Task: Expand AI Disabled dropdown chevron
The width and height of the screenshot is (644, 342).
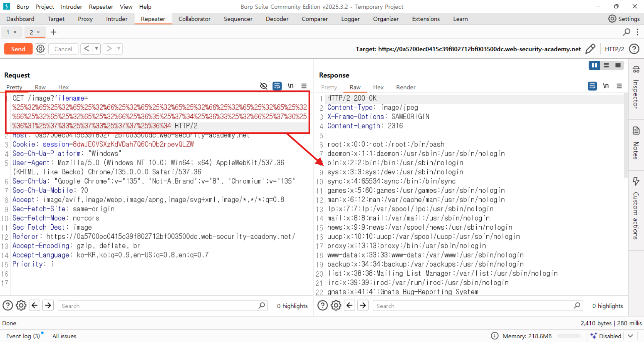Action: [631, 336]
